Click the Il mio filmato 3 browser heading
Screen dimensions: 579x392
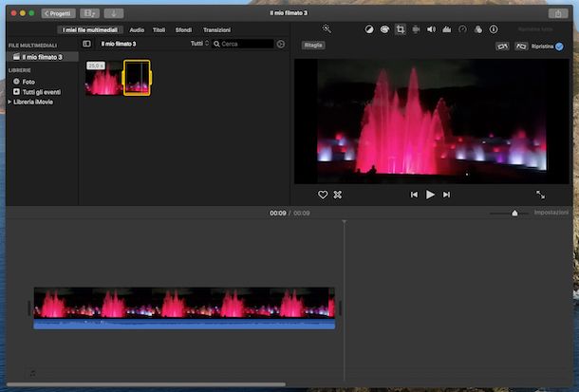tap(119, 44)
